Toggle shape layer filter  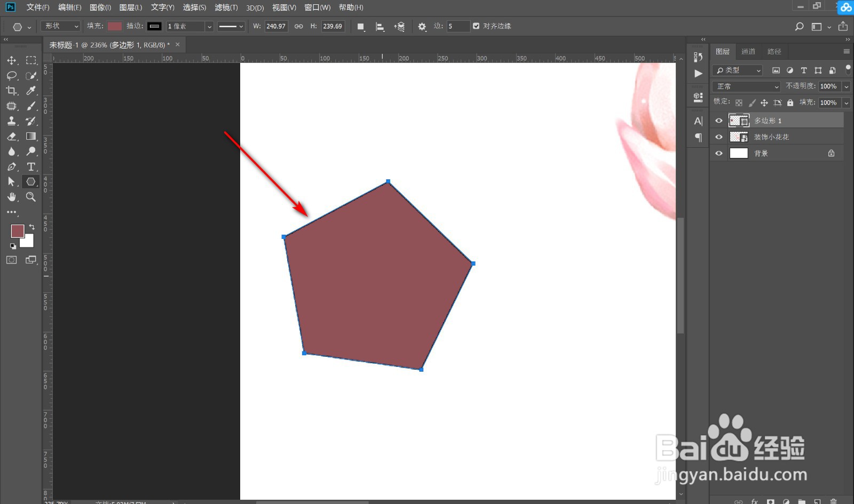[x=818, y=70]
